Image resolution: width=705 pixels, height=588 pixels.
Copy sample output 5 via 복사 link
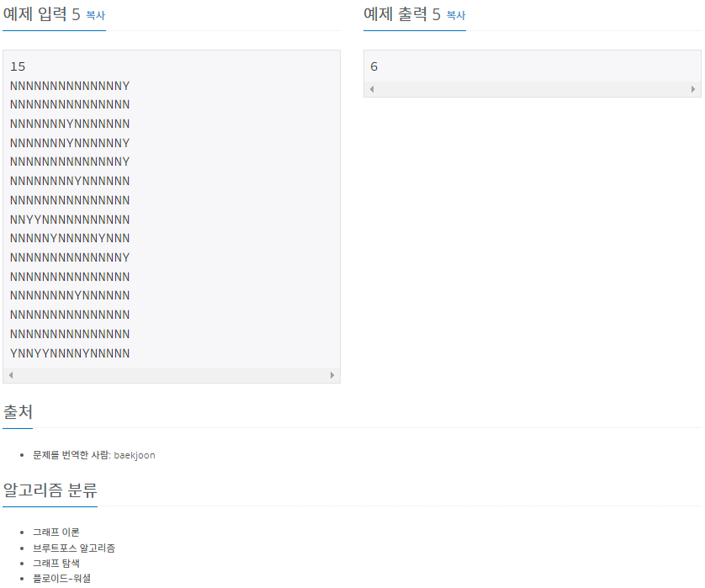[x=456, y=15]
